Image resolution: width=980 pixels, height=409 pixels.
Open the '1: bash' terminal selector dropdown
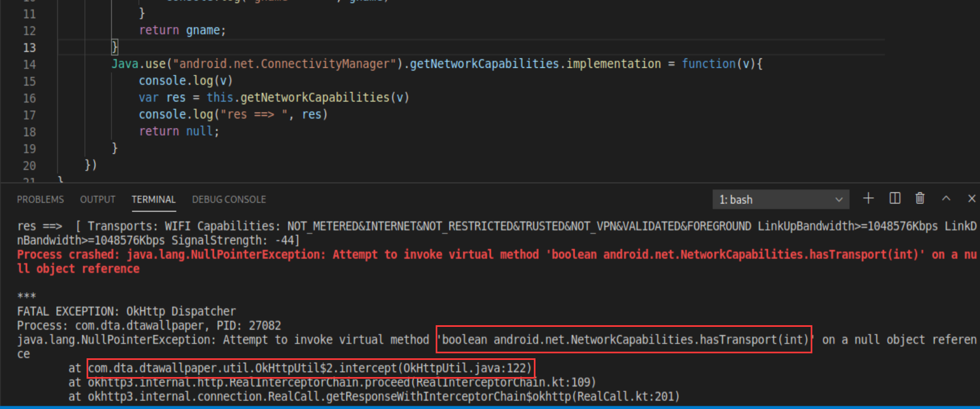tap(780, 200)
